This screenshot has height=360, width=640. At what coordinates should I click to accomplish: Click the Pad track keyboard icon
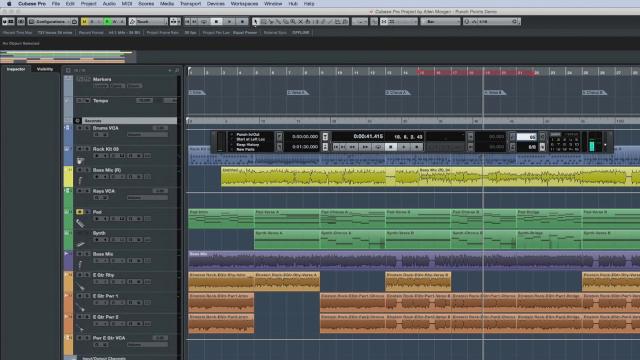pyautogui.click(x=80, y=223)
